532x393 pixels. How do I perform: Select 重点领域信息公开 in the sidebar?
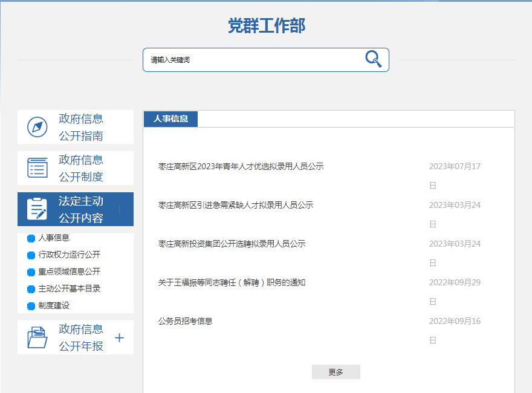[x=69, y=272]
